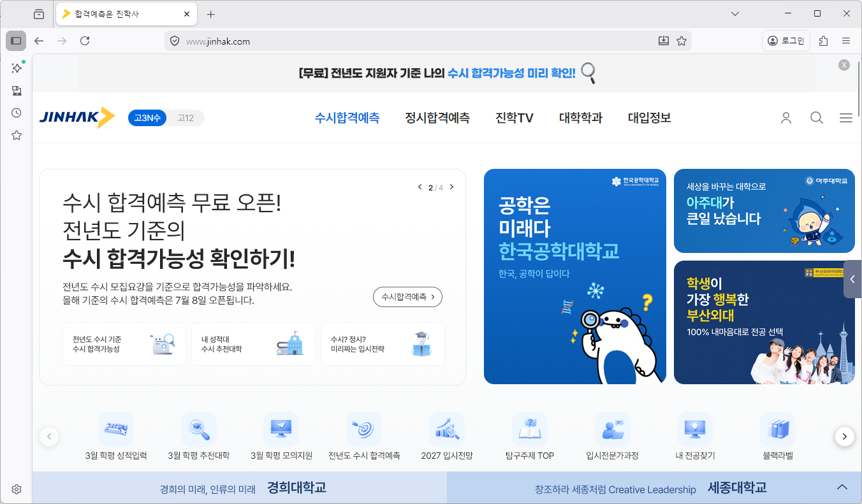Advance banner carousel with next arrow

click(x=452, y=187)
